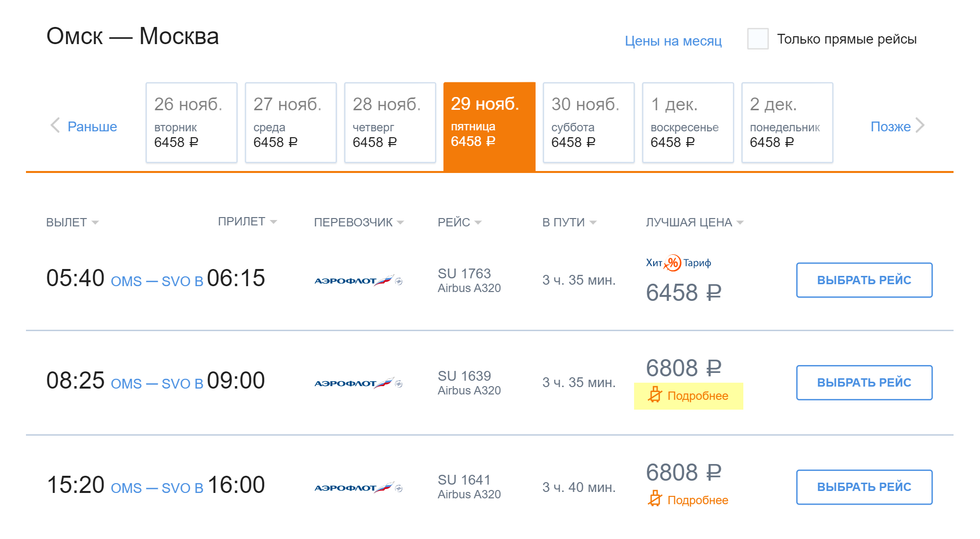Click the Хит Тариф percent badge icon
This screenshot has height=539, width=980.
pos(673,263)
